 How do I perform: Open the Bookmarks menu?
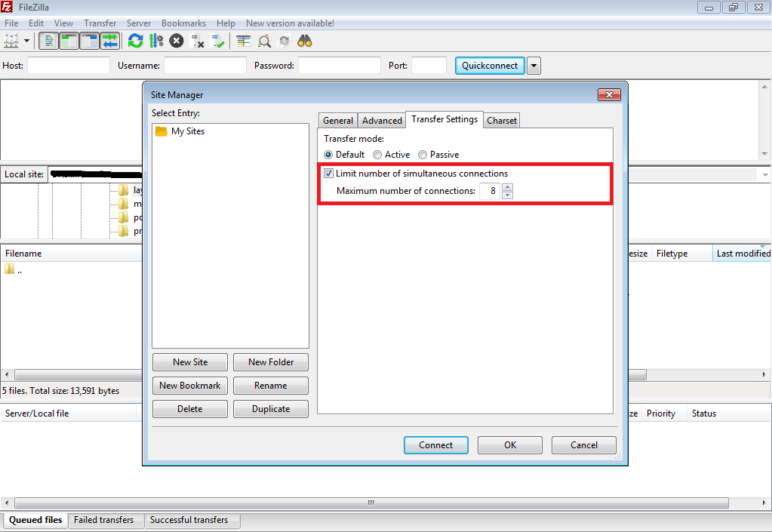tap(183, 23)
